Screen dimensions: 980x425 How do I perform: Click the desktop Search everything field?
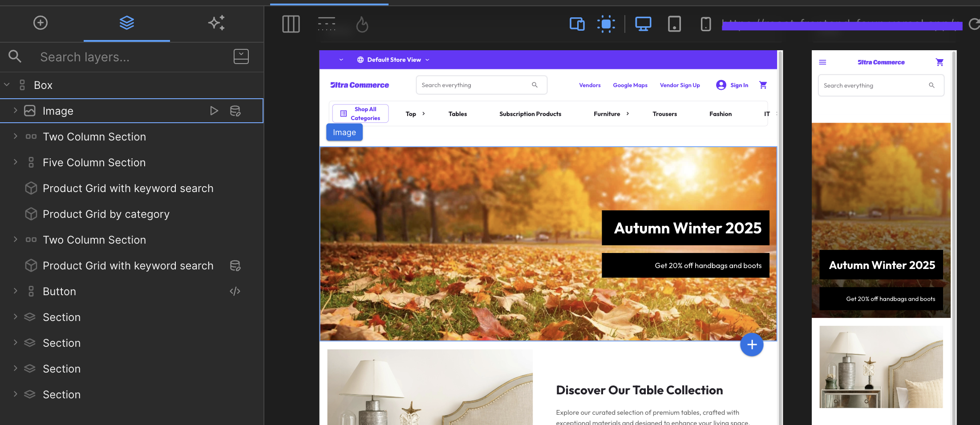click(482, 85)
